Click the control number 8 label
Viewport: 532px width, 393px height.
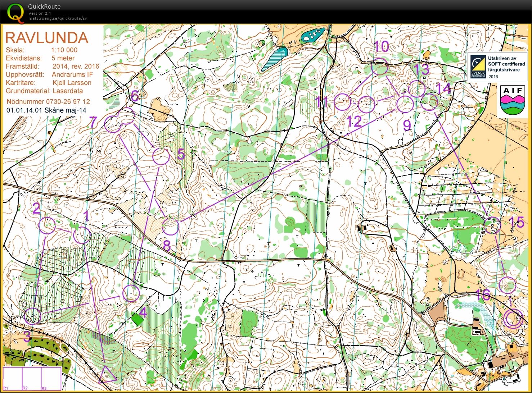167,246
